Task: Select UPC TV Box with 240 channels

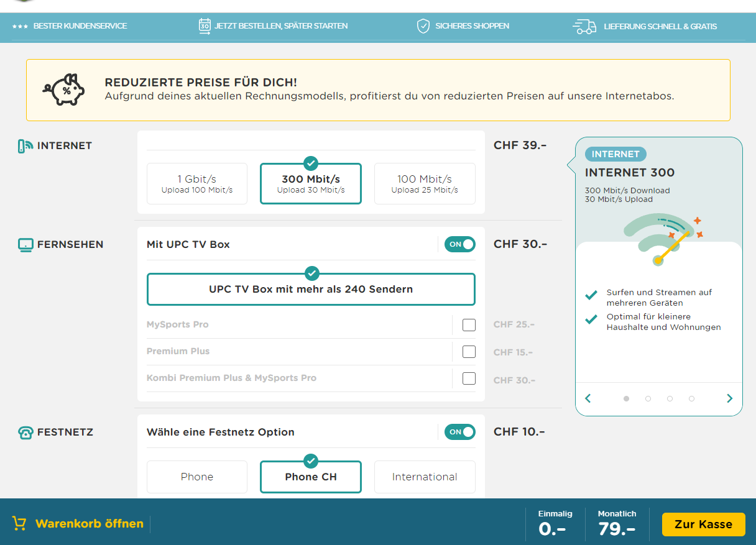Action: pos(311,290)
